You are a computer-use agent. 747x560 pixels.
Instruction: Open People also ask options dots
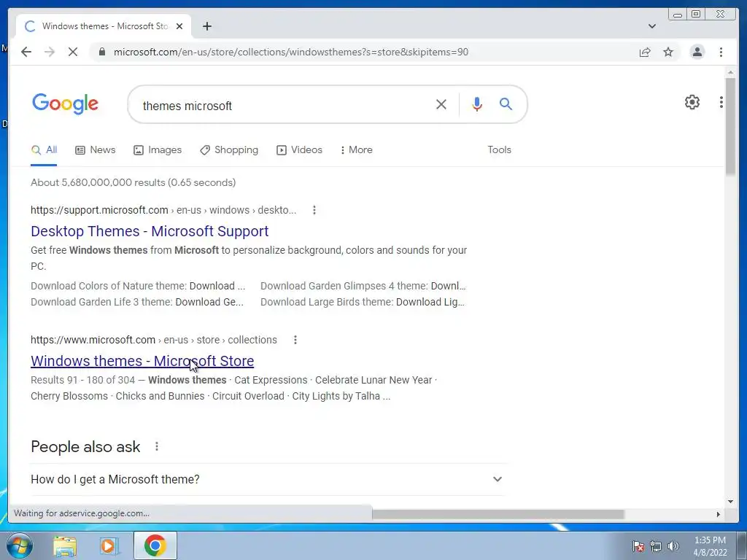(x=157, y=446)
